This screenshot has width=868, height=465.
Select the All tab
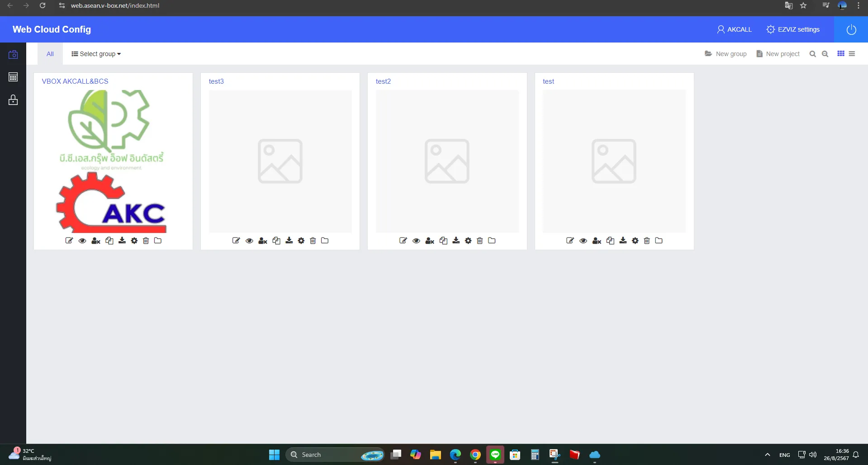tap(50, 54)
